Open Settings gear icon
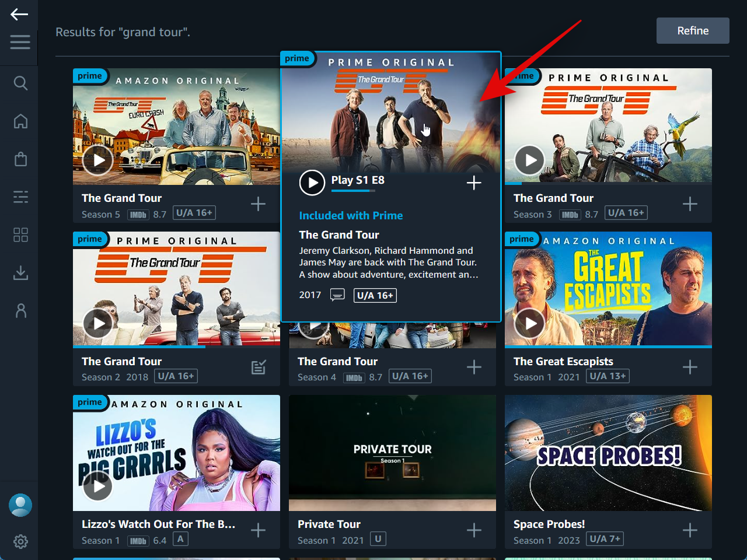This screenshot has height=560, width=747. 20,541
